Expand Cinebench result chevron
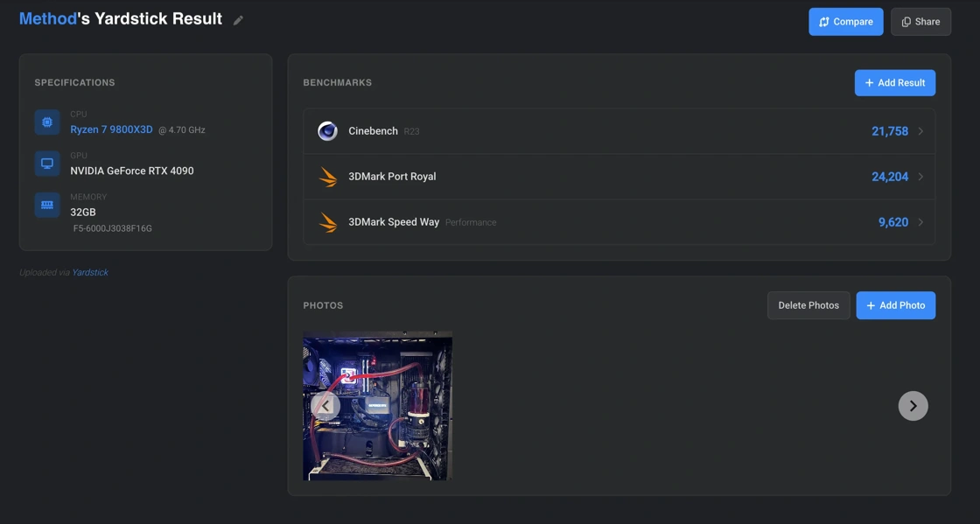The image size is (980, 524). (x=920, y=131)
